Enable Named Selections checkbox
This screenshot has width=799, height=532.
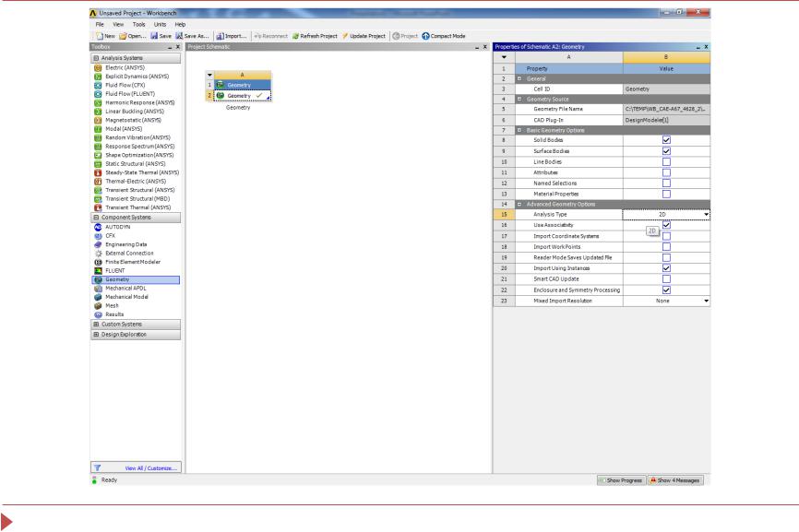tap(666, 183)
